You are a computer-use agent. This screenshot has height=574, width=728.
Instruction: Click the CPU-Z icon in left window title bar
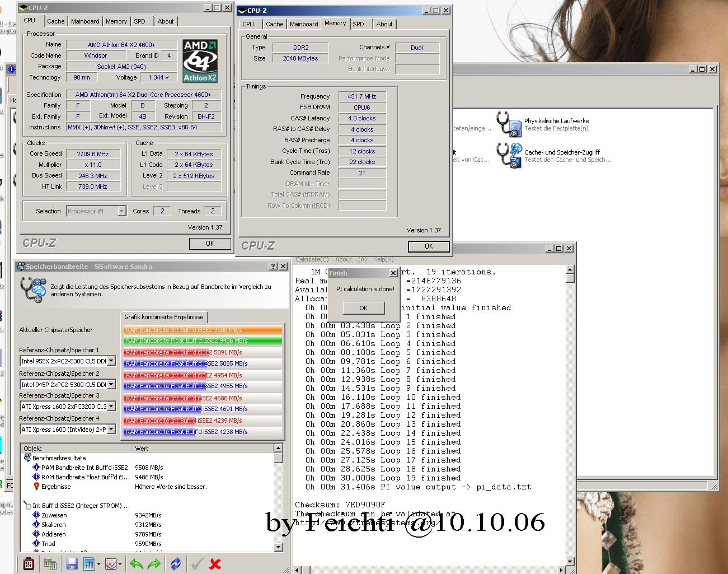tap(23, 8)
